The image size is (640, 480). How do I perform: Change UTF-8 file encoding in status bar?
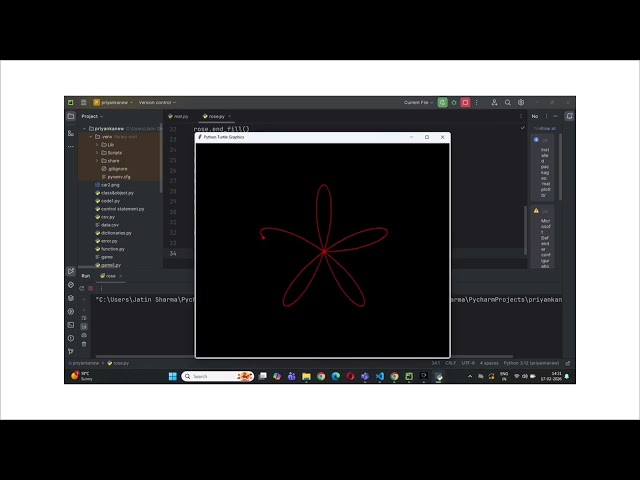coord(468,363)
